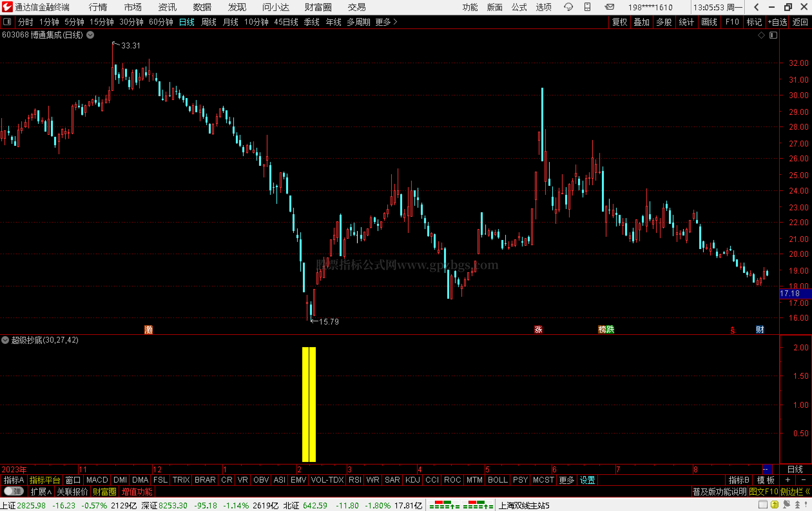Select the MACD indicator tab
Screen dimensions: 812x511
97,480
